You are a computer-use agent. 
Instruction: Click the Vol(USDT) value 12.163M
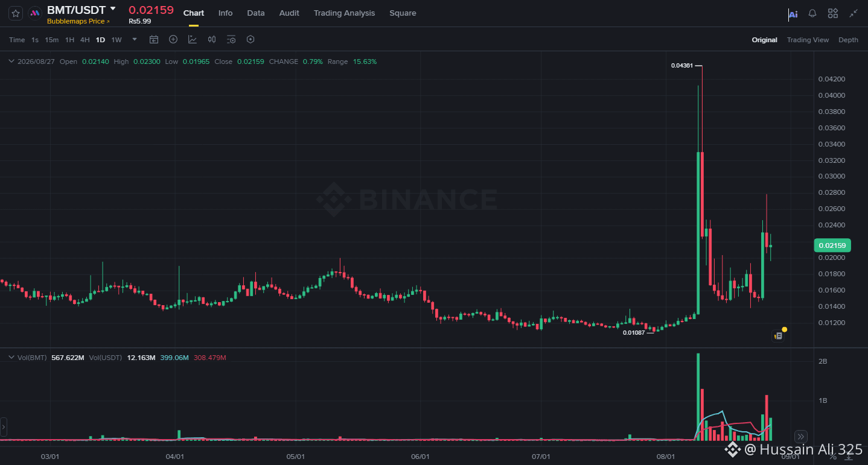tap(141, 358)
